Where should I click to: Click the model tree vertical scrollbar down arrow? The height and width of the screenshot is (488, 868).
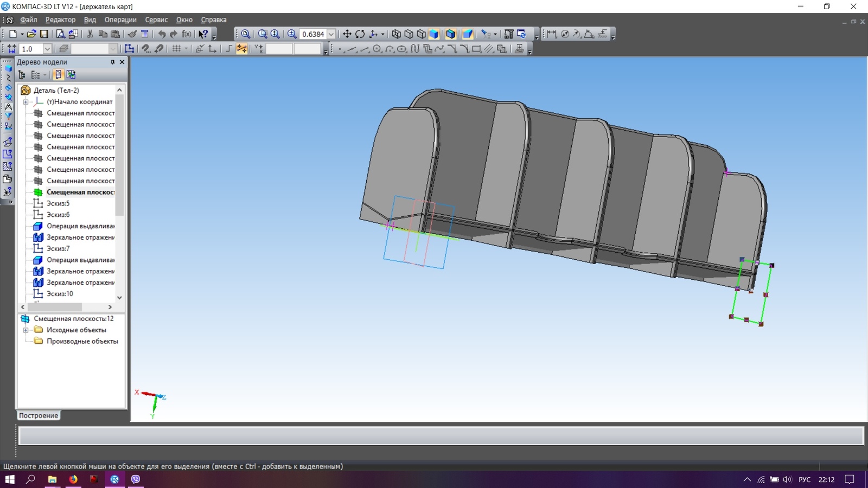[x=119, y=298]
